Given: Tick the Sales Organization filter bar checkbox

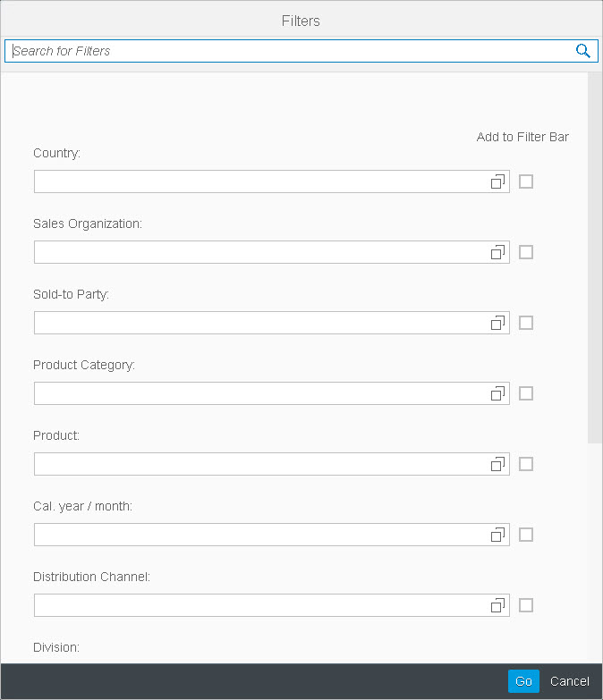Looking at the screenshot, I should click(526, 252).
